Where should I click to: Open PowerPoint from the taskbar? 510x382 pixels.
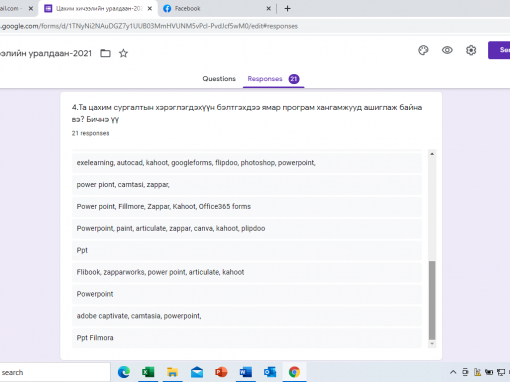pyautogui.click(x=221, y=372)
